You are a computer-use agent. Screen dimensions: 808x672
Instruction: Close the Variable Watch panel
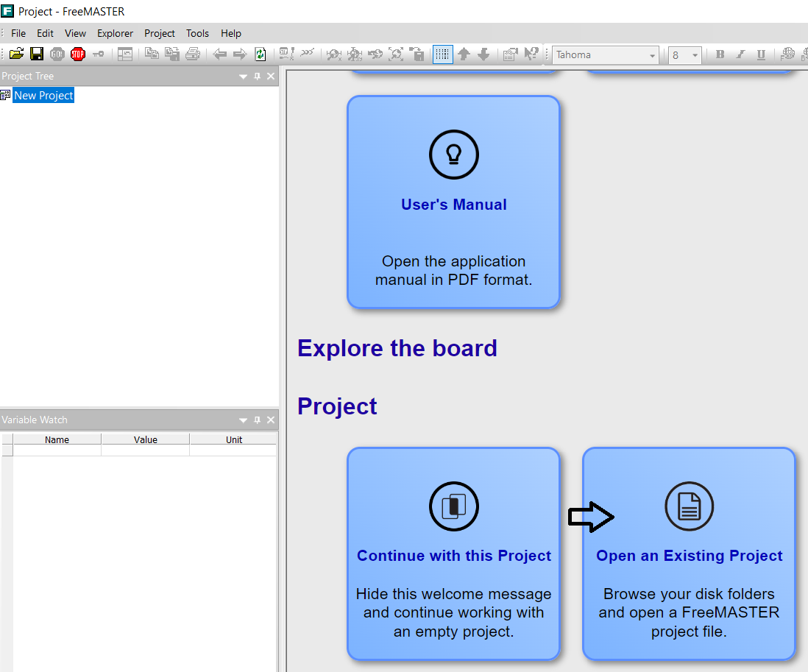(271, 420)
